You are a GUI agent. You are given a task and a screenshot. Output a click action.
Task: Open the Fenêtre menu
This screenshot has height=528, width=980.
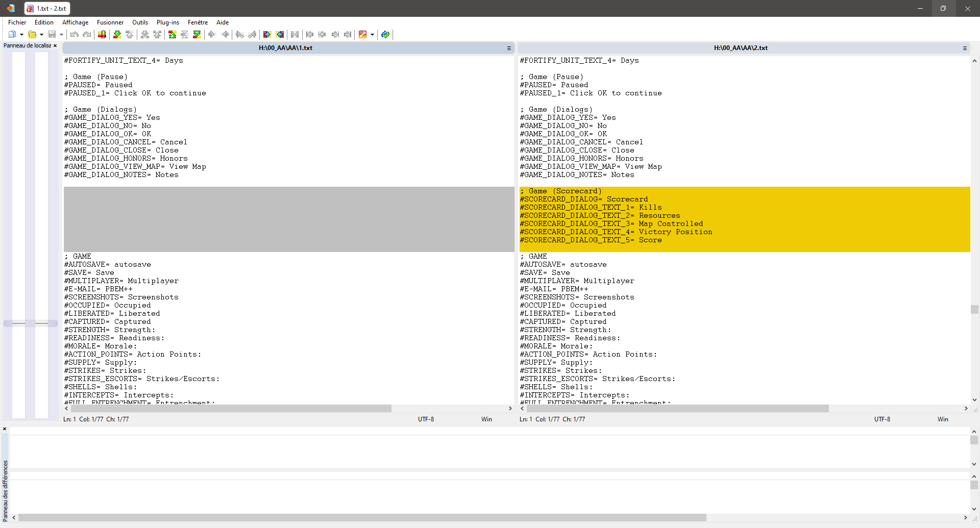coord(198,22)
